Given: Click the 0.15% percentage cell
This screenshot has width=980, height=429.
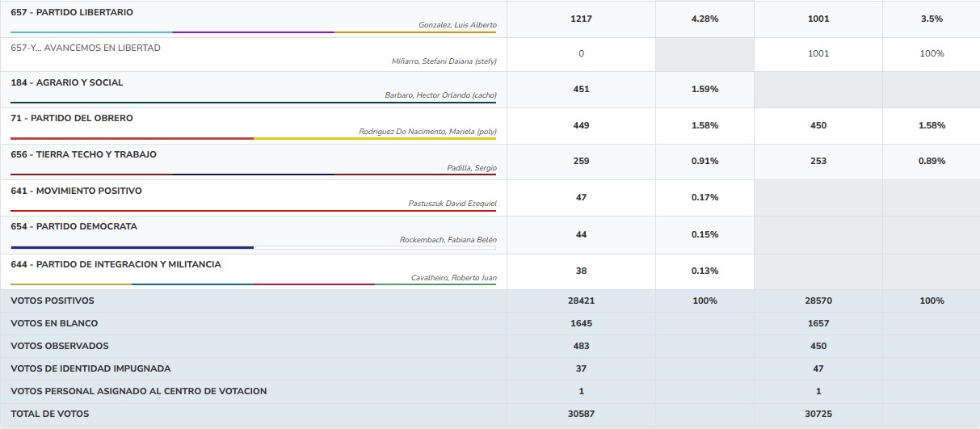Looking at the screenshot, I should [705, 235].
